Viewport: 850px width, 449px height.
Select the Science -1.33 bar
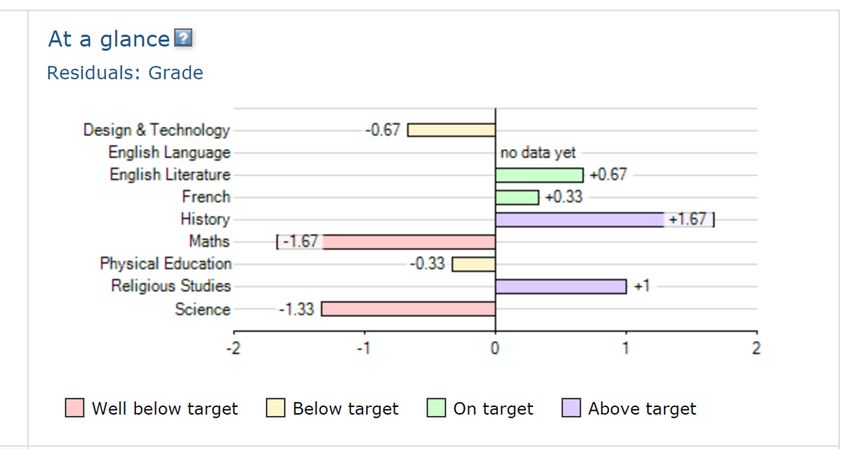pyautogui.click(x=408, y=309)
